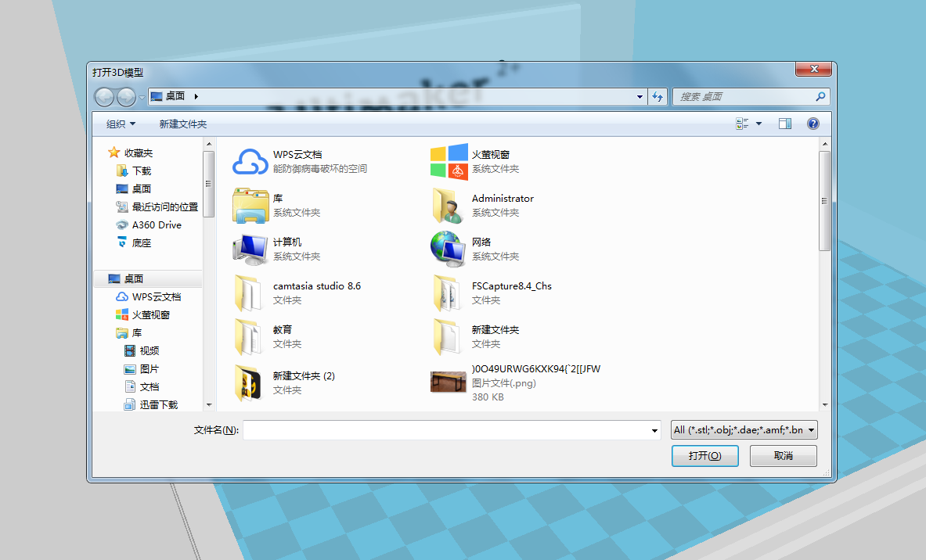The height and width of the screenshot is (560, 926).
Task: Select 下载 in the favorites sidebar
Action: coord(142,171)
